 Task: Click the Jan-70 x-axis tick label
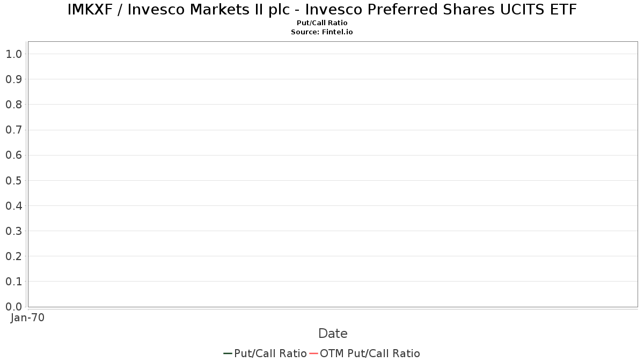click(x=28, y=317)
